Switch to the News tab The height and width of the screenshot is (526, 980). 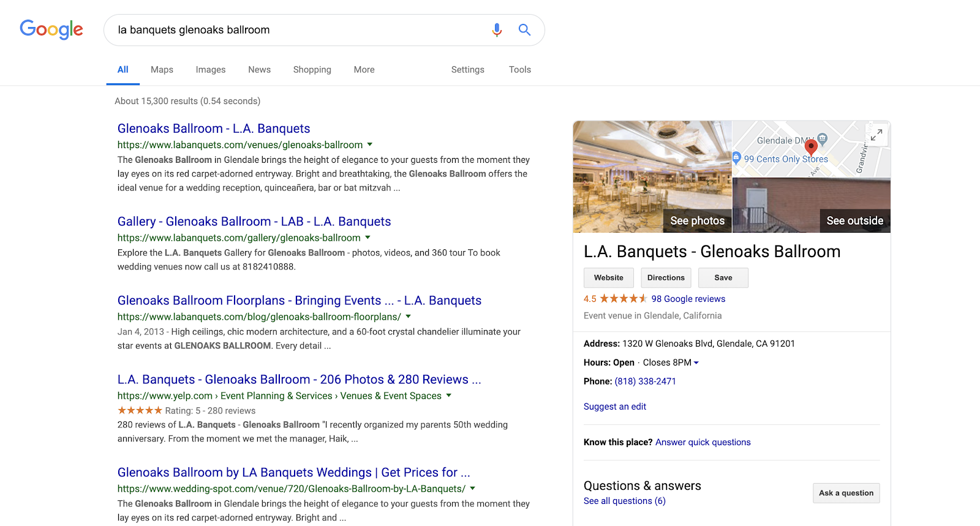(259, 70)
